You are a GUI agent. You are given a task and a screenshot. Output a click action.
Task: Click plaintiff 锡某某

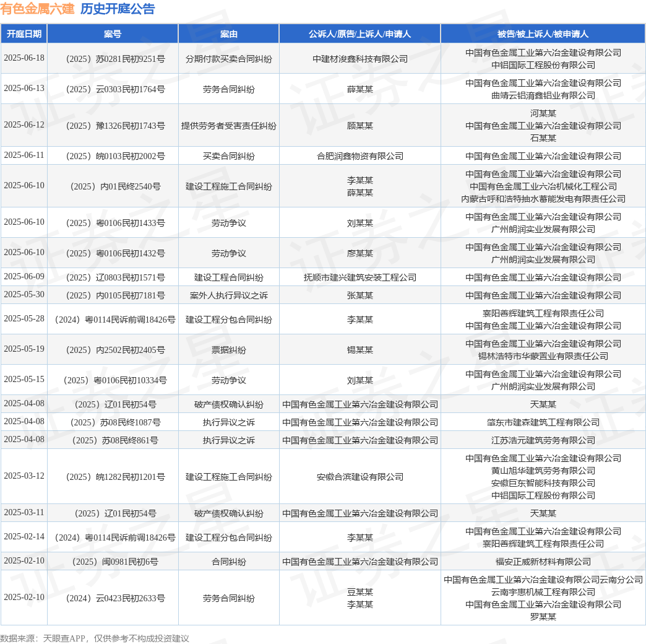[x=360, y=350]
